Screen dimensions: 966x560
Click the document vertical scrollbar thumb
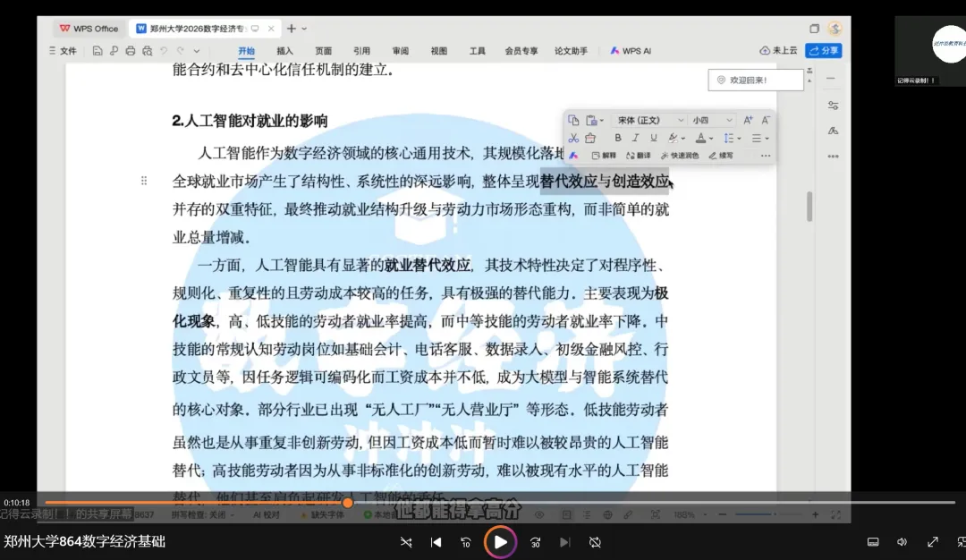pyautogui.click(x=809, y=206)
